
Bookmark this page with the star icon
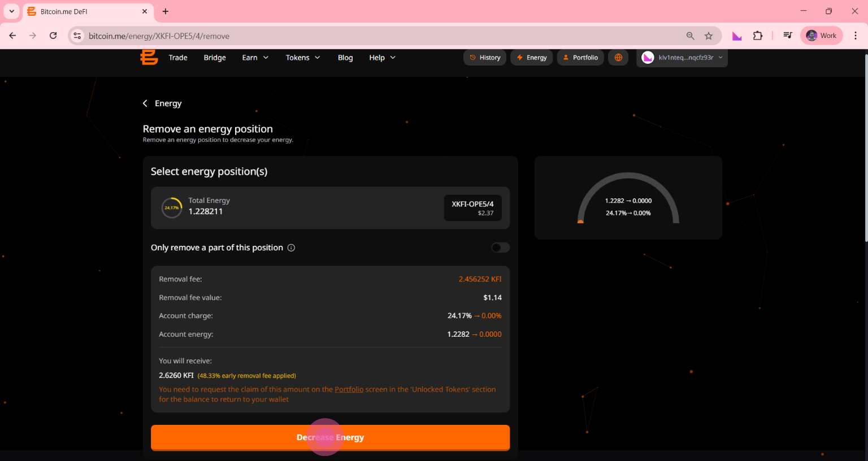click(709, 36)
